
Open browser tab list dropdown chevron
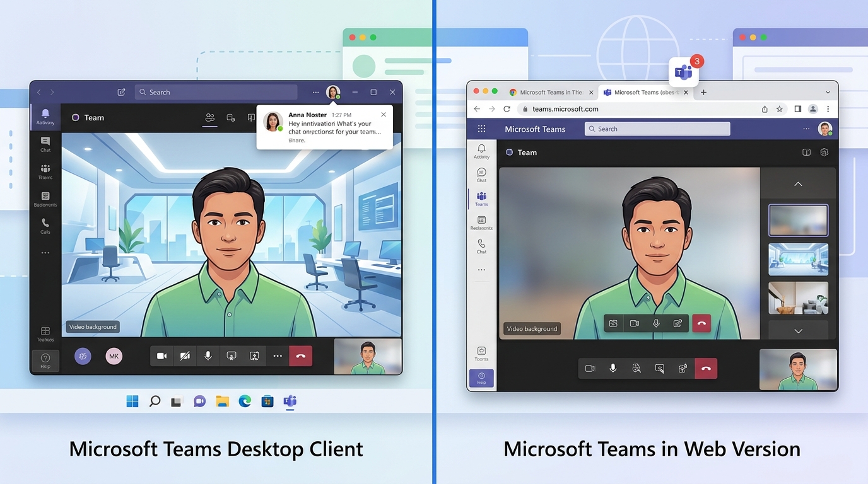[x=828, y=92]
